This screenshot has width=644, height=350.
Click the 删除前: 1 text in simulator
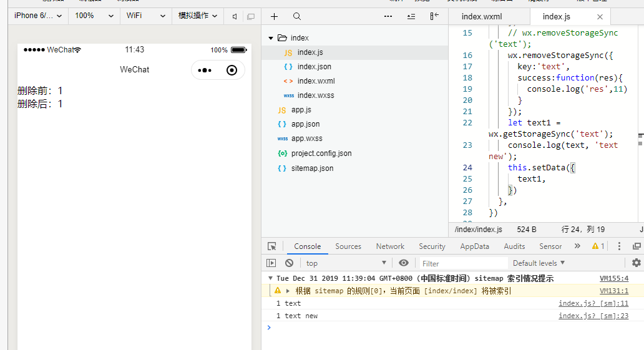pos(40,91)
